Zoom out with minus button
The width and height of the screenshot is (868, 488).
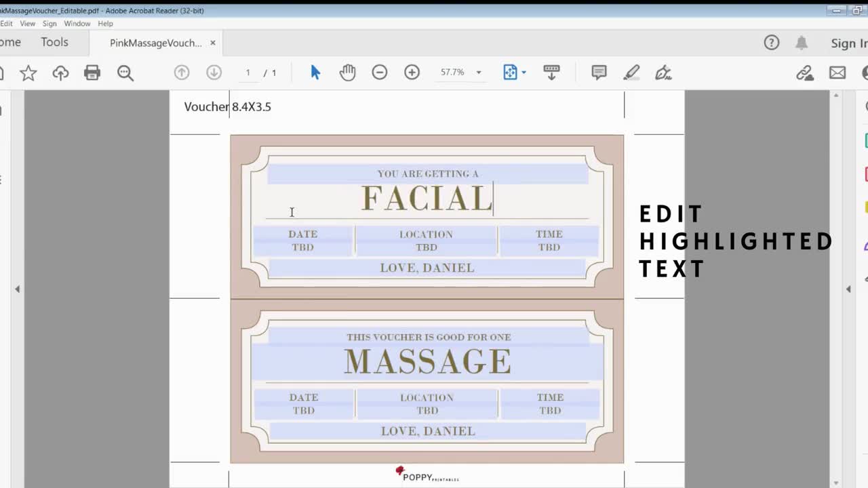(x=380, y=73)
